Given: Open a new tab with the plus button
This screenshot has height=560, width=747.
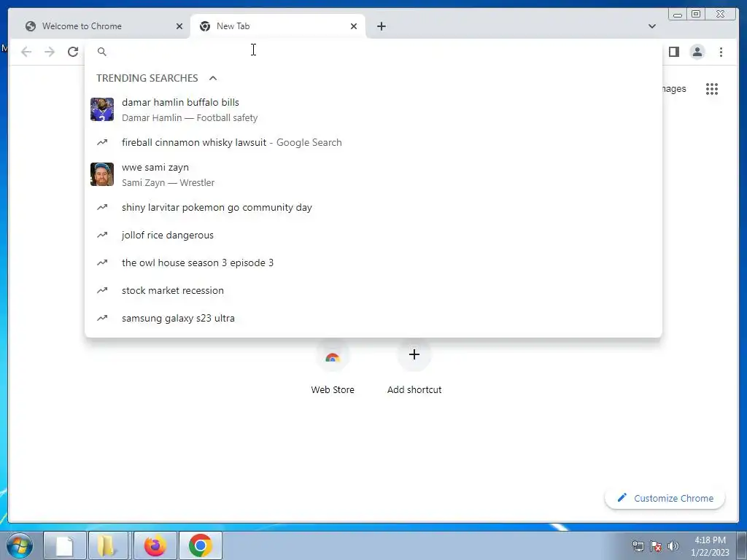Looking at the screenshot, I should click(381, 26).
